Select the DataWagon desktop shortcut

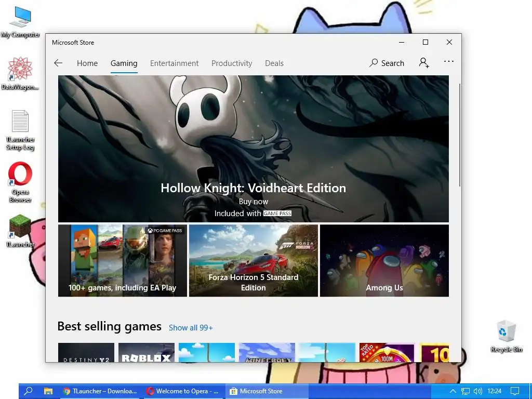pos(20,74)
